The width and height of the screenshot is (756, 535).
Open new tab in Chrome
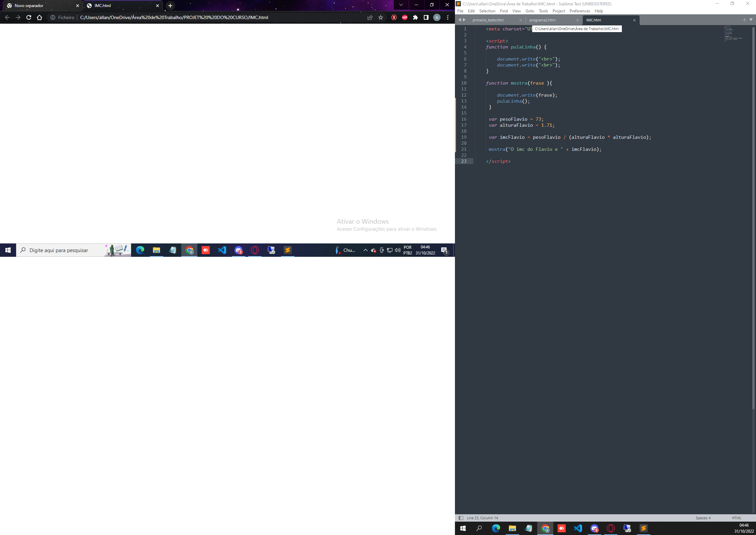coord(170,6)
